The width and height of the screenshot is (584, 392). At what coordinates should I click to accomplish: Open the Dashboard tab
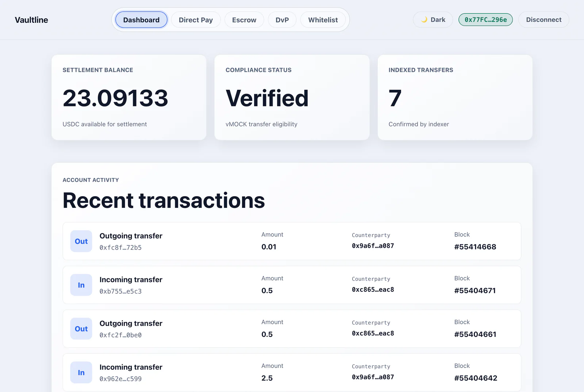(141, 20)
